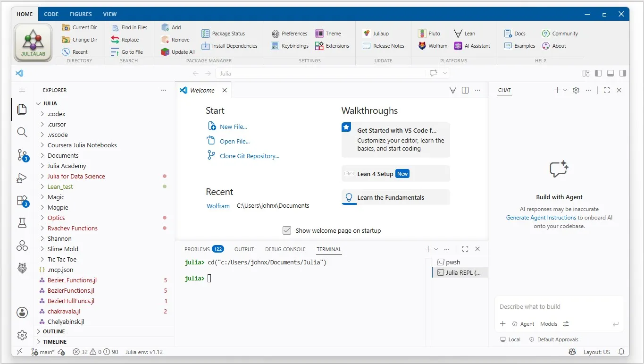
Task: Open Run and Debug view
Action: point(22,178)
